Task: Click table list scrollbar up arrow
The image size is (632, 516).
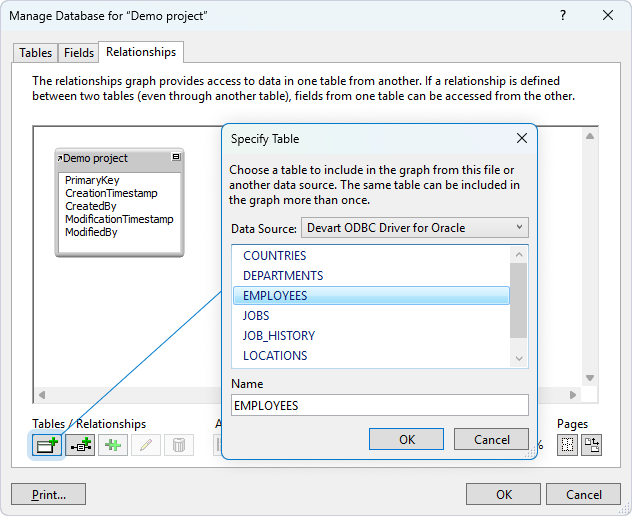Action: 519,255
